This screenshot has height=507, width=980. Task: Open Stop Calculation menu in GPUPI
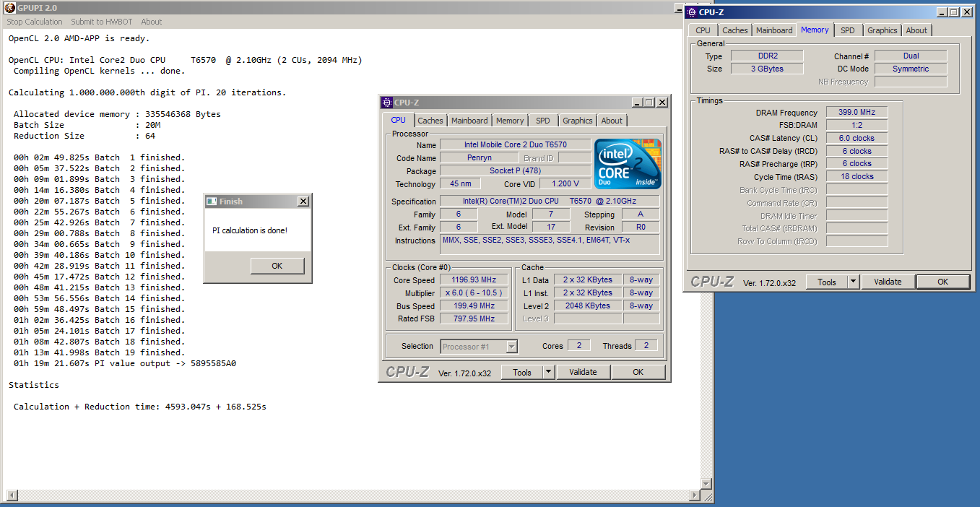point(35,22)
